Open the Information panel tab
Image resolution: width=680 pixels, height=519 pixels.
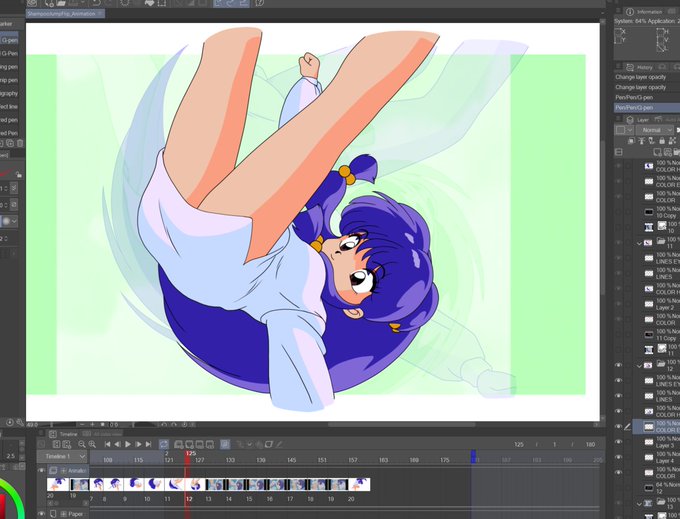tap(644, 12)
